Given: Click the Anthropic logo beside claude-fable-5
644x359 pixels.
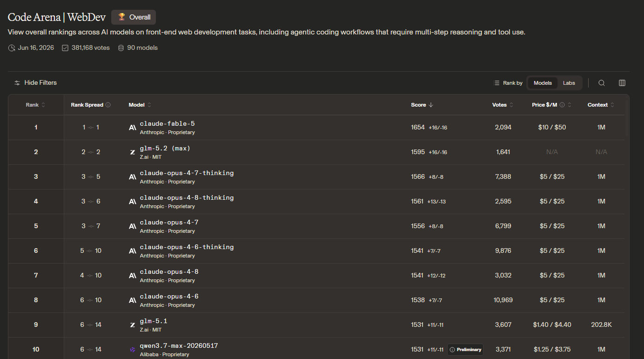Looking at the screenshot, I should pos(133,128).
